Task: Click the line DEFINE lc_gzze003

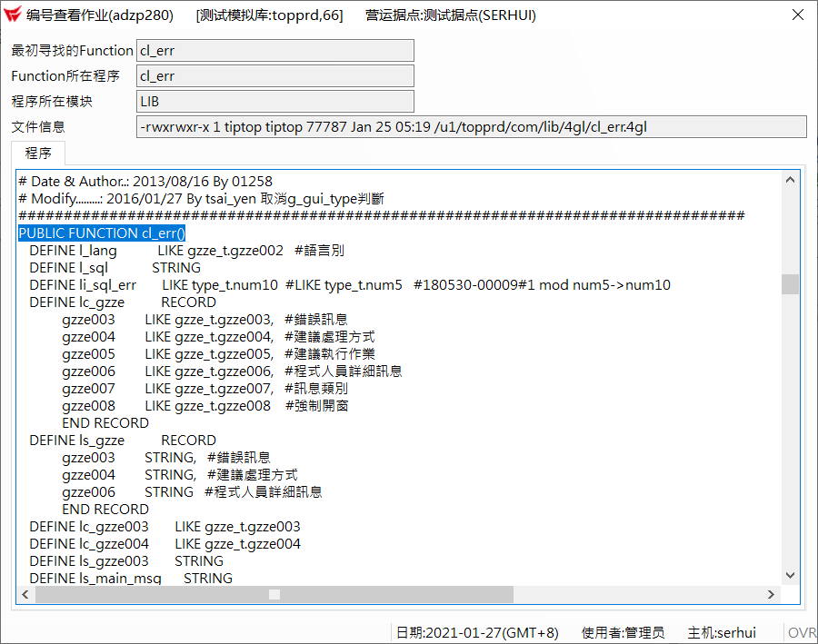Action: click(x=165, y=527)
